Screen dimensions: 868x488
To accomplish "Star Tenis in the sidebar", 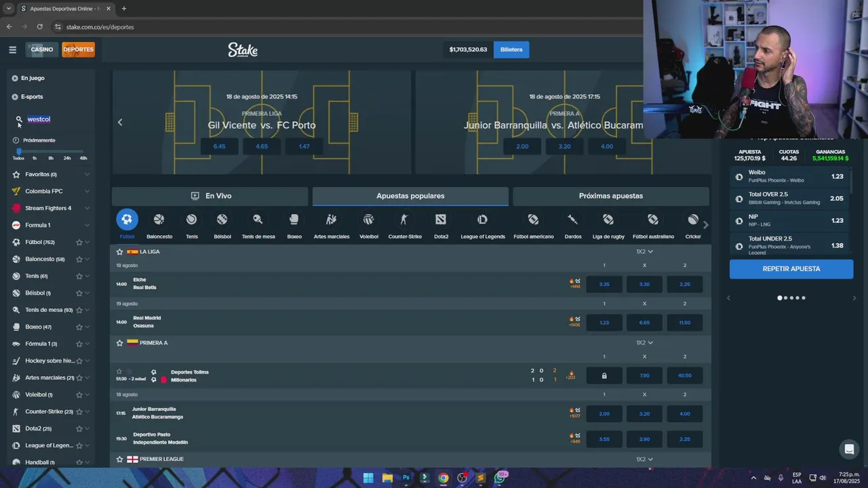I will click(79, 276).
